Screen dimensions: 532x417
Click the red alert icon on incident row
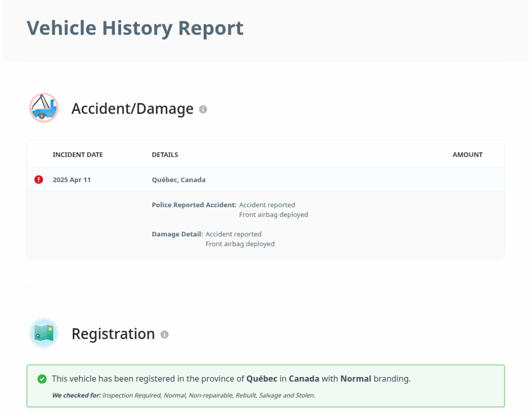39,180
